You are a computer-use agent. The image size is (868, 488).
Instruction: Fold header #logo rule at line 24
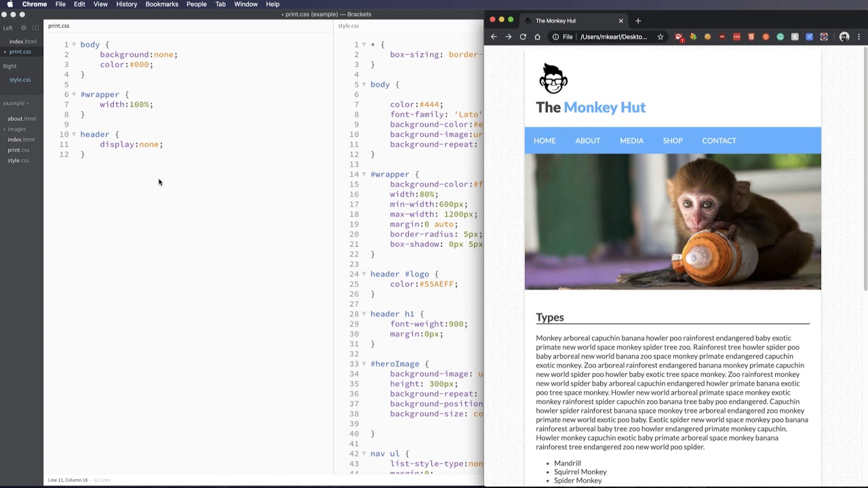tap(364, 274)
